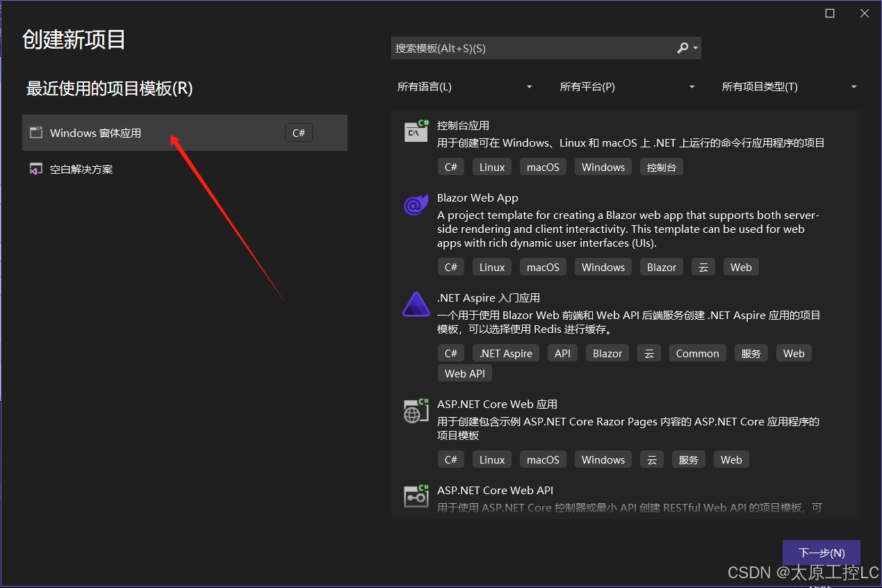Click the Blazor Web App description text

pyautogui.click(x=628, y=229)
